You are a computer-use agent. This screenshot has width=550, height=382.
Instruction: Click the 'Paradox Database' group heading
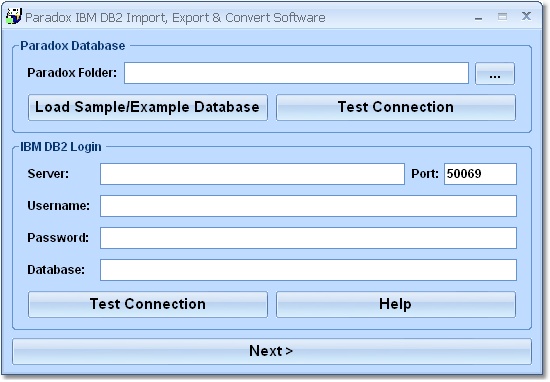73,46
